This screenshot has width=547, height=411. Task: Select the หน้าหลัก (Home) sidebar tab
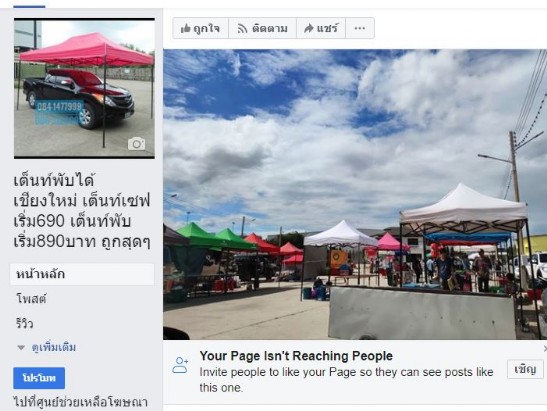[x=82, y=274]
